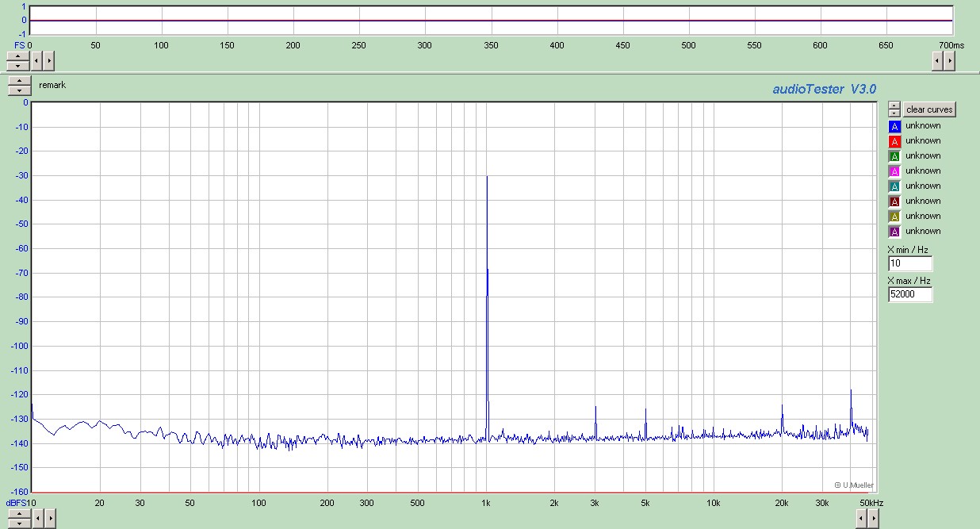Click the unknown label beside the purple curve
This screenshot has width=980, height=529.
(x=923, y=231)
